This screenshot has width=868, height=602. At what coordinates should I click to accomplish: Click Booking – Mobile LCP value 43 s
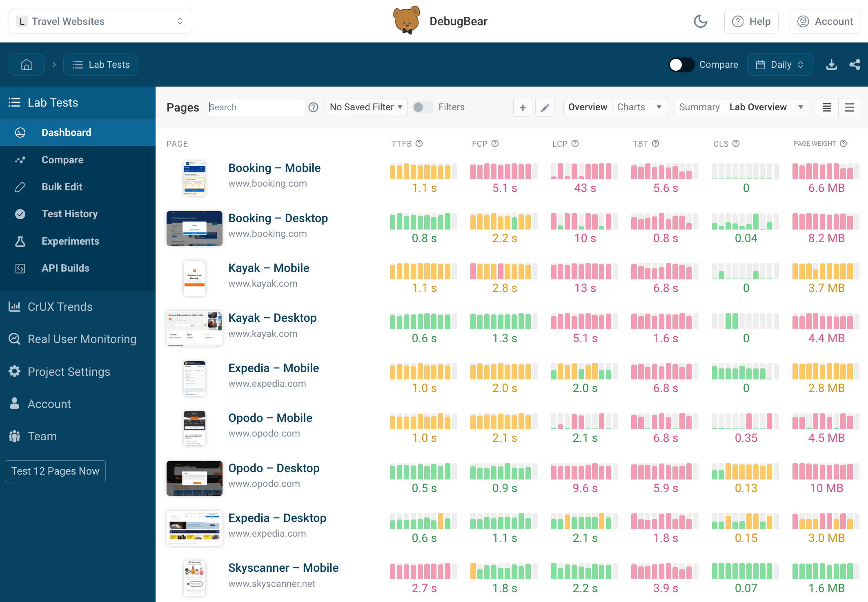(585, 188)
